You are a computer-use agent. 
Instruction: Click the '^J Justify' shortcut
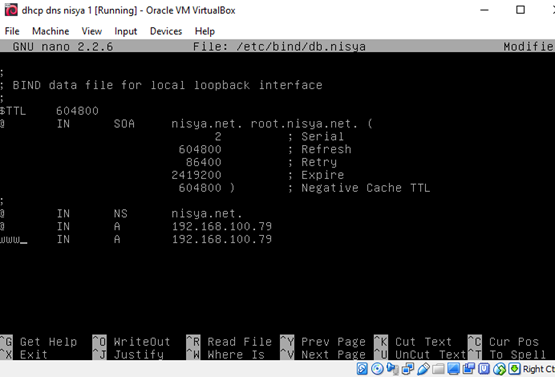tap(128, 354)
